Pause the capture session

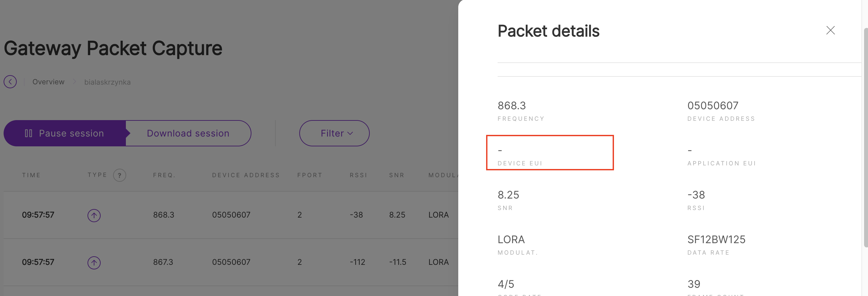tap(65, 133)
